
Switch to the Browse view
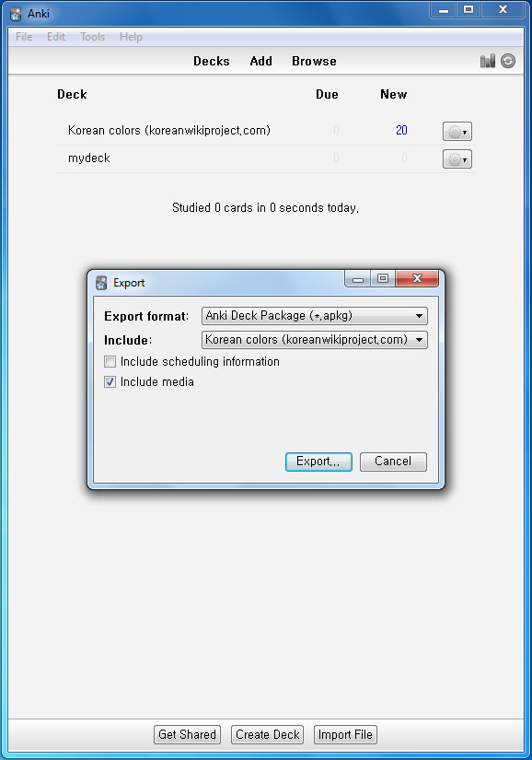coord(314,61)
